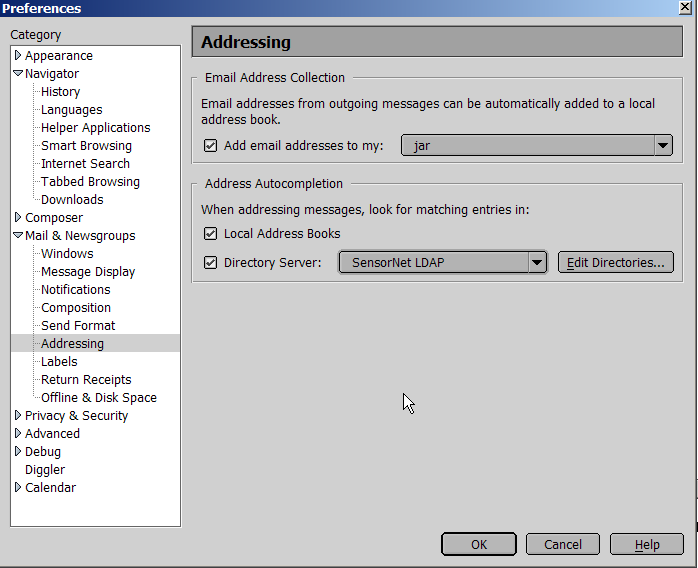Click the Composer category label

54,218
